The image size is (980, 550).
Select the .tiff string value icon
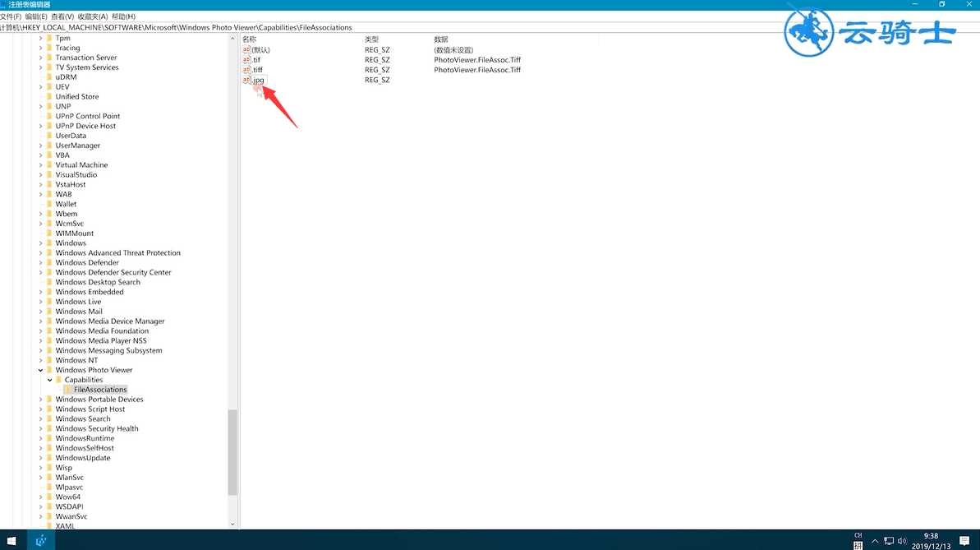pyautogui.click(x=246, y=69)
